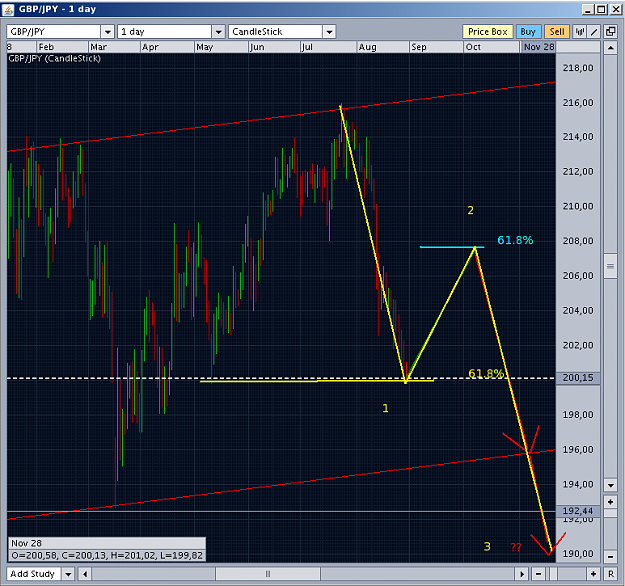Open the GBP/JPY currency pair dropdown

[x=107, y=31]
